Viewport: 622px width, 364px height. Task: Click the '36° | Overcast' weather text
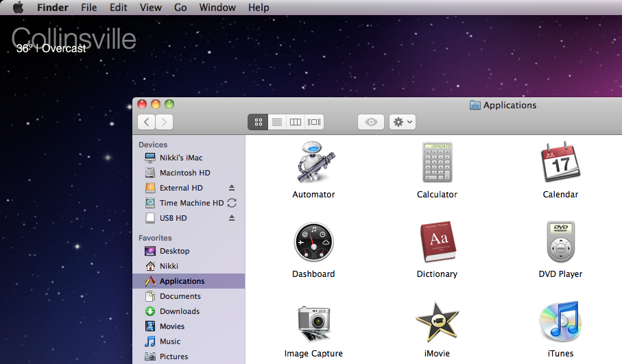[51, 49]
